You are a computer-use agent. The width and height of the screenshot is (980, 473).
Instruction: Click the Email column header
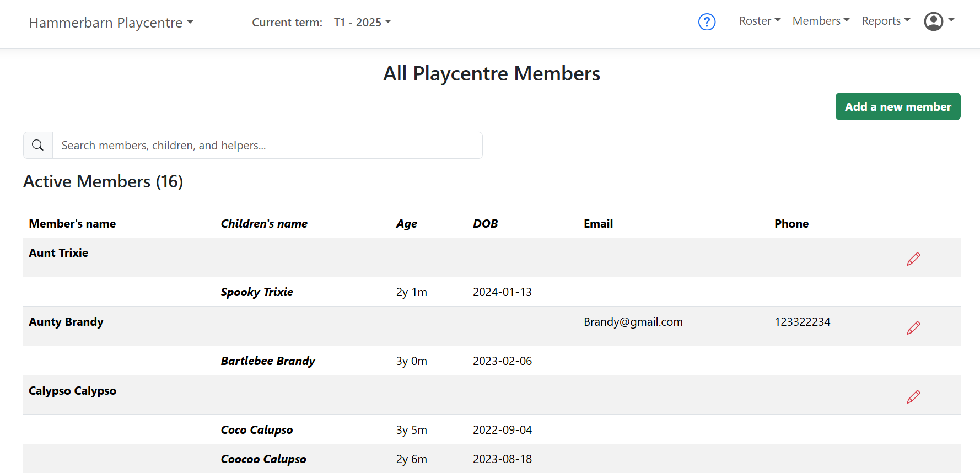598,224
